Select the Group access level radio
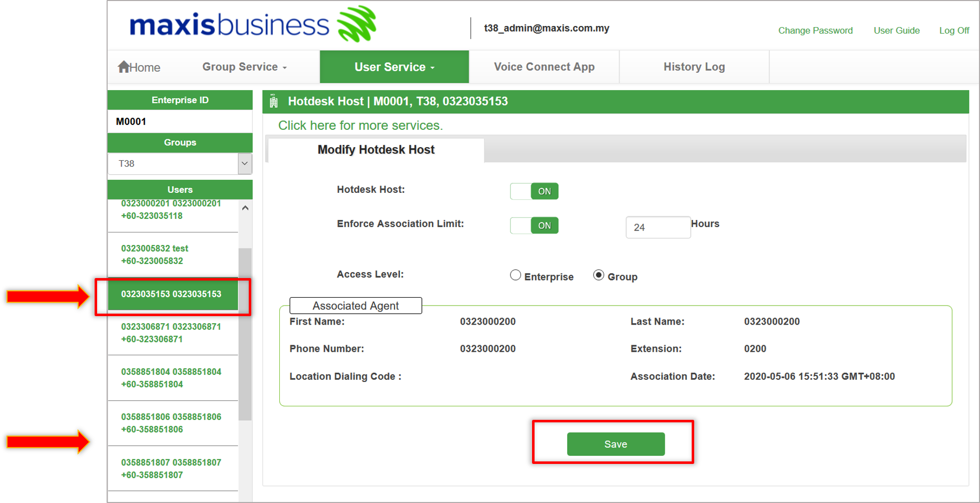The width and height of the screenshot is (980, 503). point(598,276)
